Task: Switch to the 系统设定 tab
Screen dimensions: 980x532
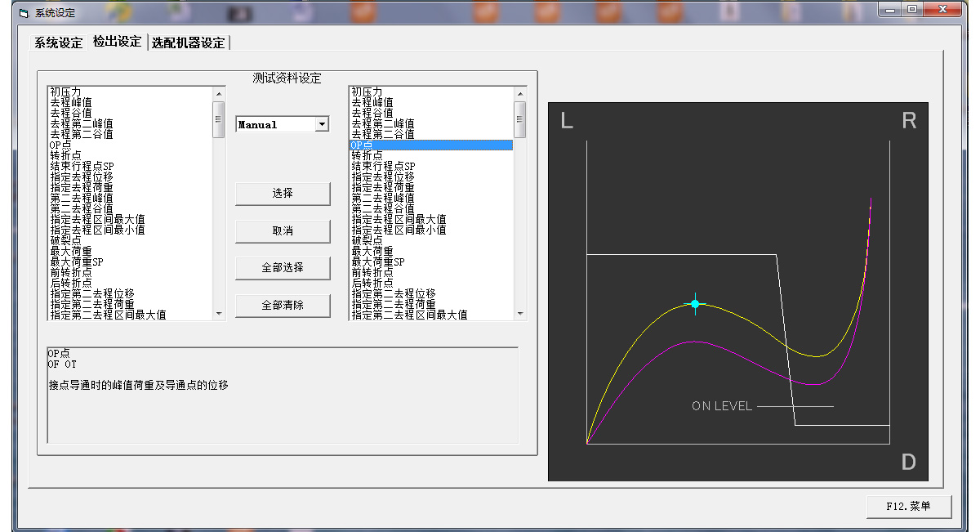Action: click(58, 42)
